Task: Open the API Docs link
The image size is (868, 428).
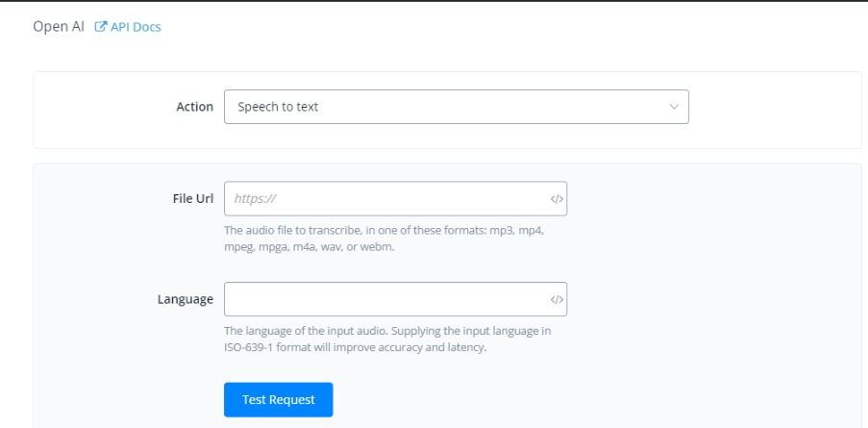Action: pyautogui.click(x=136, y=27)
